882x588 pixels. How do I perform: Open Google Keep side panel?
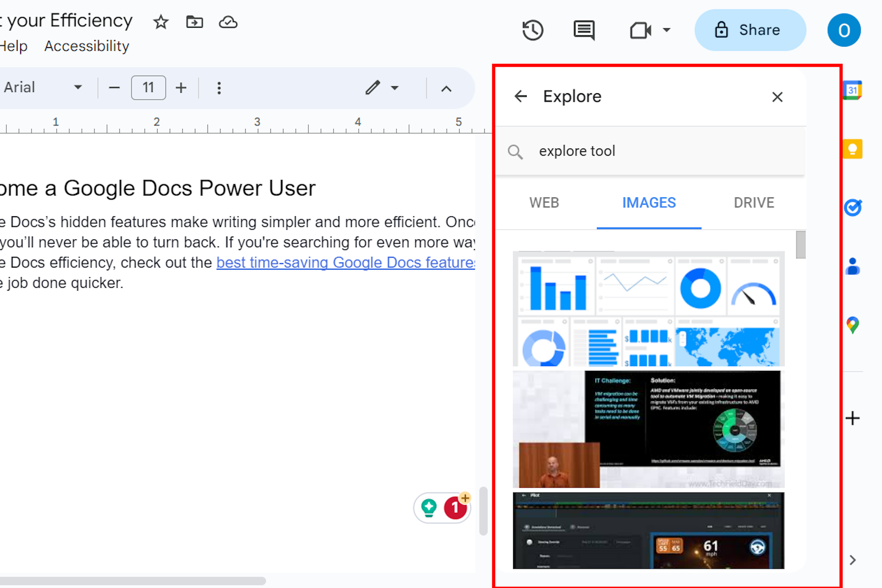852,149
